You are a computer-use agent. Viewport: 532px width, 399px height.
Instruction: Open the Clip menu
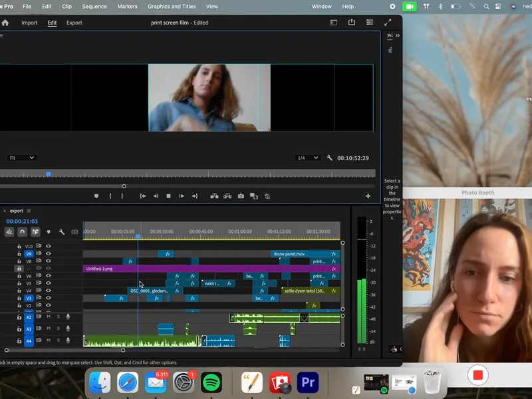pyautogui.click(x=67, y=7)
